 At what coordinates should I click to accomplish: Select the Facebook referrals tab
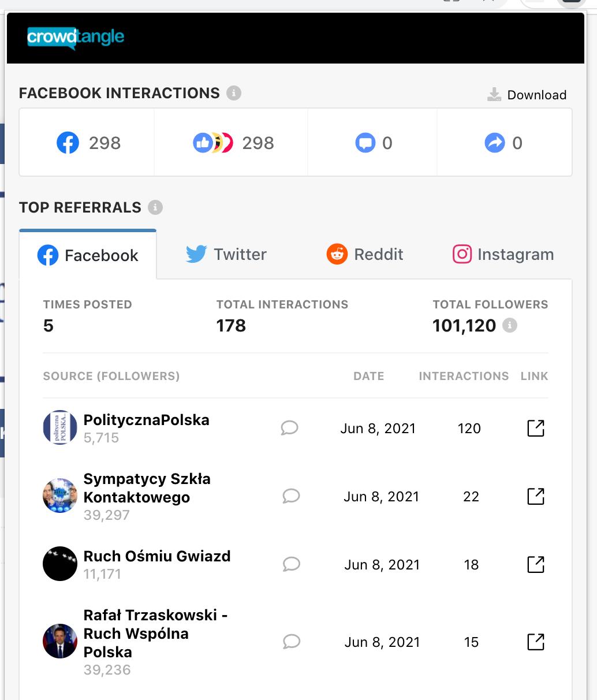click(88, 255)
